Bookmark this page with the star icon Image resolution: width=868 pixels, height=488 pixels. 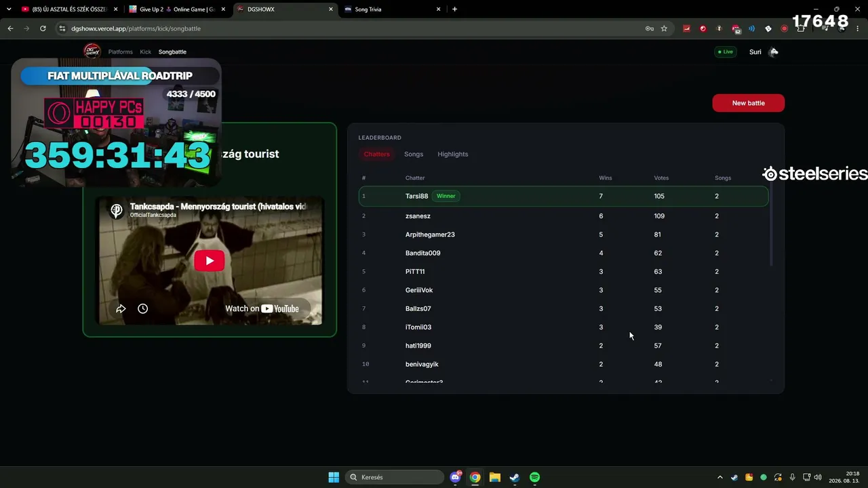pos(664,28)
